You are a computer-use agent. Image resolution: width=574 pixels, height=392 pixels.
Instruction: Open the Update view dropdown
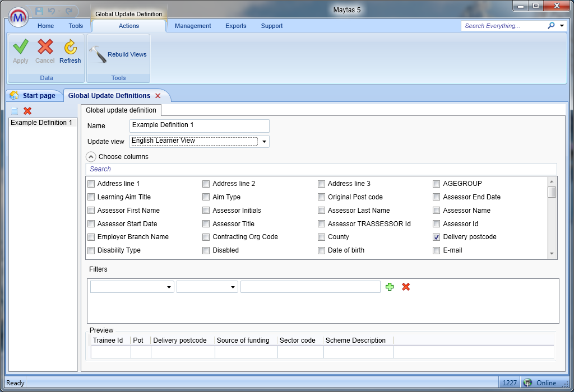click(264, 141)
